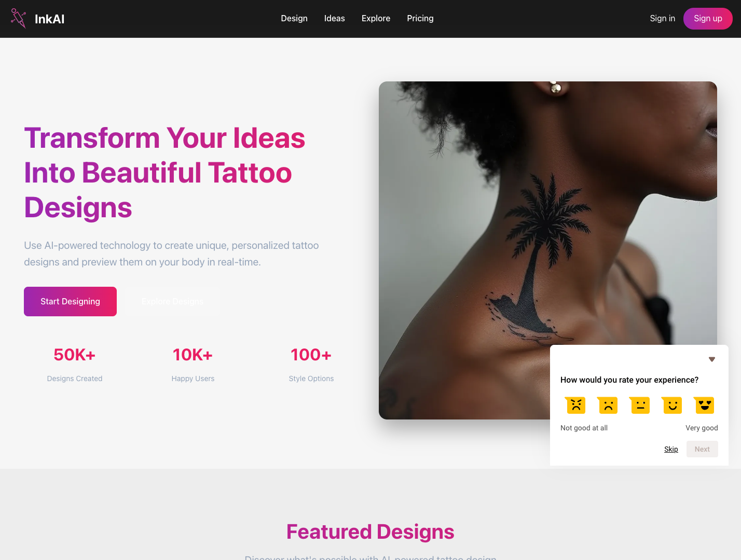Click the InkAI brand name text

50,19
